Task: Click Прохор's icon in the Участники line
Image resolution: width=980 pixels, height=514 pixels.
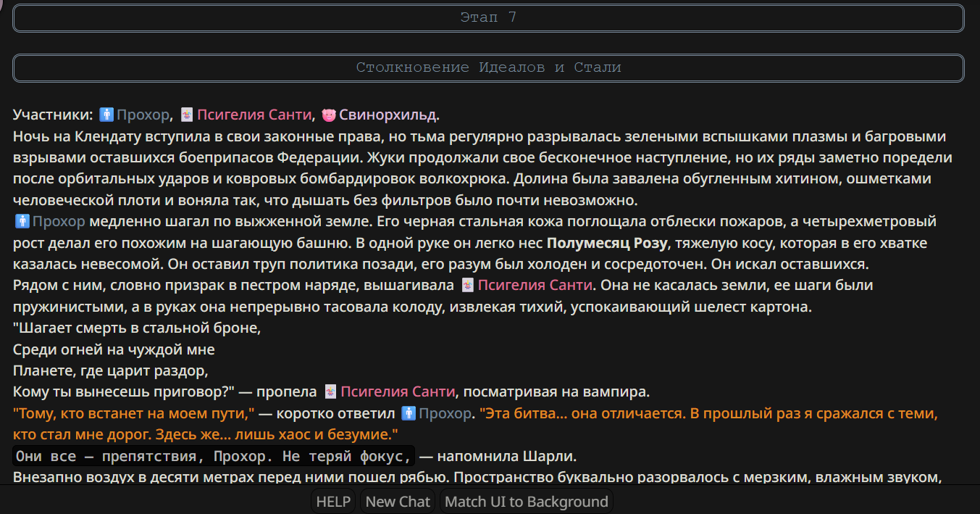Action: point(107,115)
